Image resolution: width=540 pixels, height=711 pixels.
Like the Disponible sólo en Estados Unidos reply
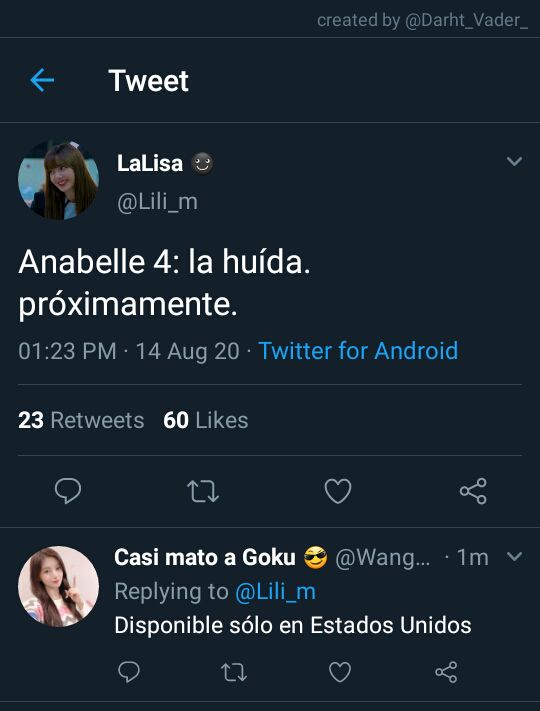[x=340, y=672]
